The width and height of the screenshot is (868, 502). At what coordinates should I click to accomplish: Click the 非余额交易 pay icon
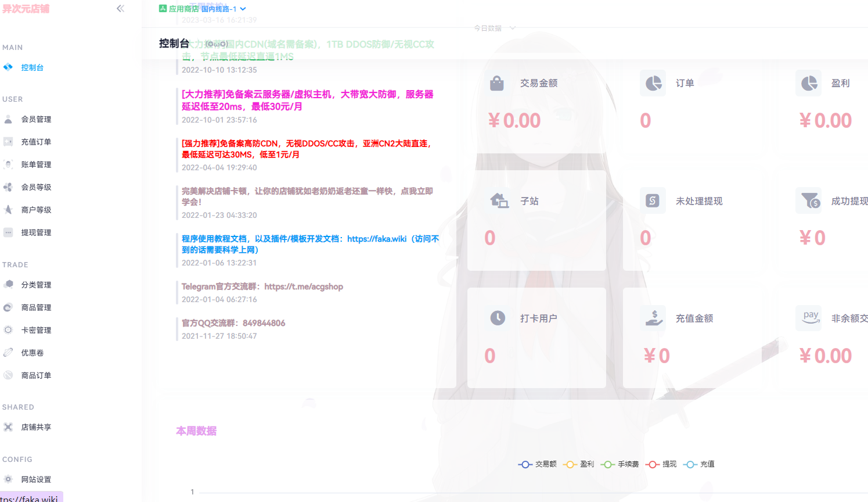point(808,318)
